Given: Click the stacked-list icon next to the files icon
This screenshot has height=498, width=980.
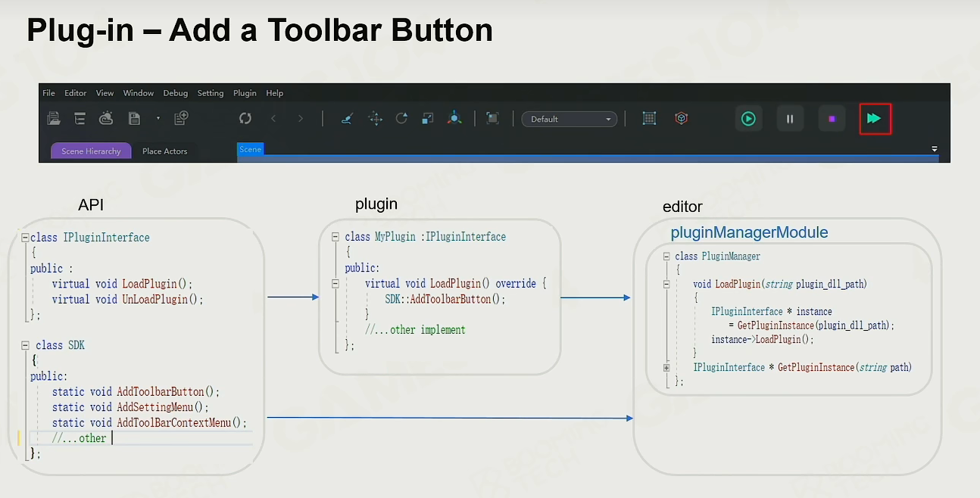Looking at the screenshot, I should (80, 118).
